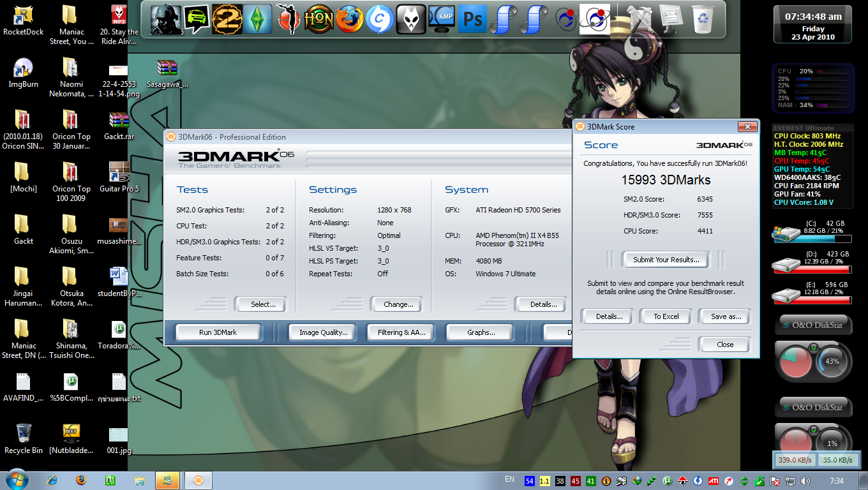
Task: Click the Windows Live Messenger taskbar button
Action: pyautogui.click(x=168, y=480)
